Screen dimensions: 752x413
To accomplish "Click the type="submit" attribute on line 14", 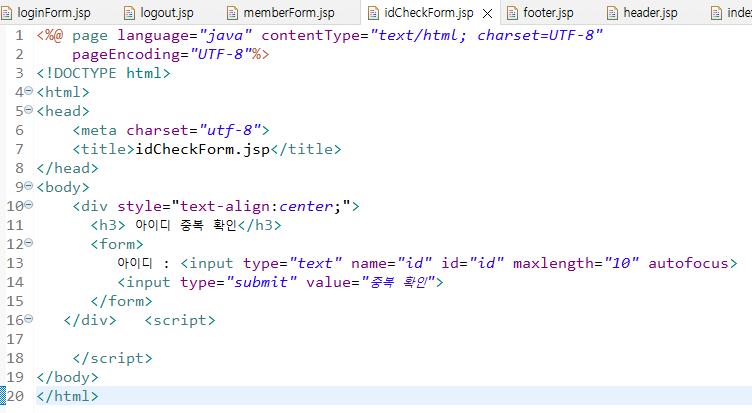I will 238,282.
